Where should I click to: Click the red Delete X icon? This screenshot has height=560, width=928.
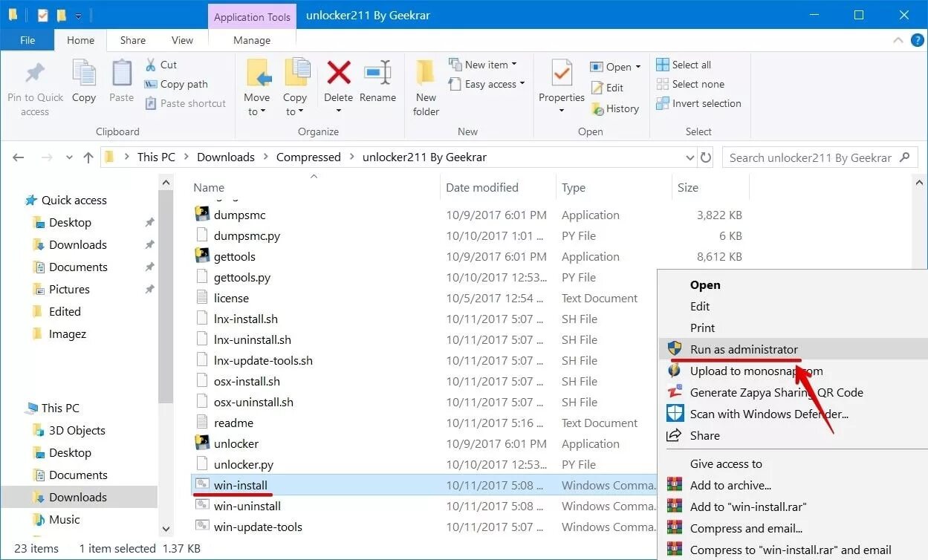339,74
